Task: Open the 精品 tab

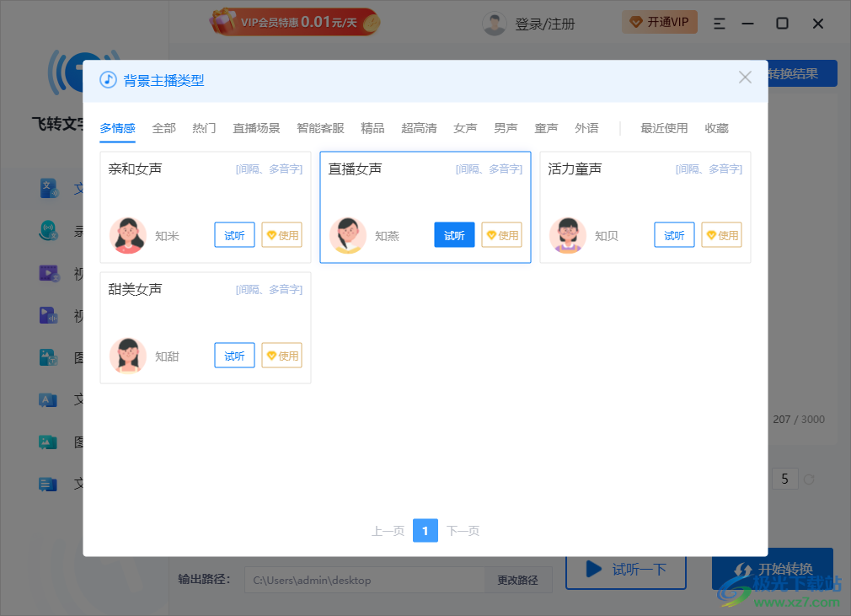Action: click(x=372, y=129)
